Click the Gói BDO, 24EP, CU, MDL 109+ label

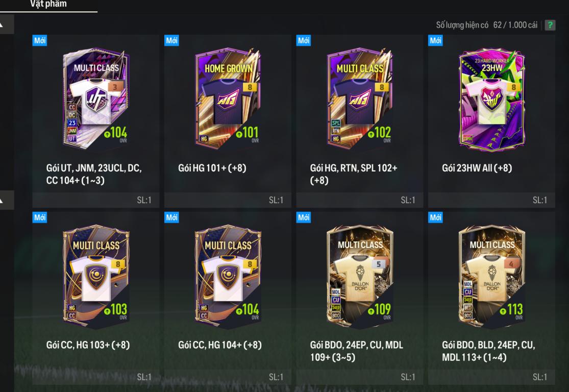click(x=356, y=351)
